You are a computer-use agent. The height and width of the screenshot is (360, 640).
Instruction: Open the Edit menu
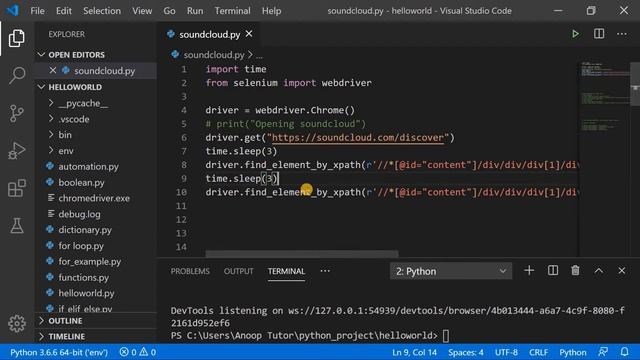point(64,11)
